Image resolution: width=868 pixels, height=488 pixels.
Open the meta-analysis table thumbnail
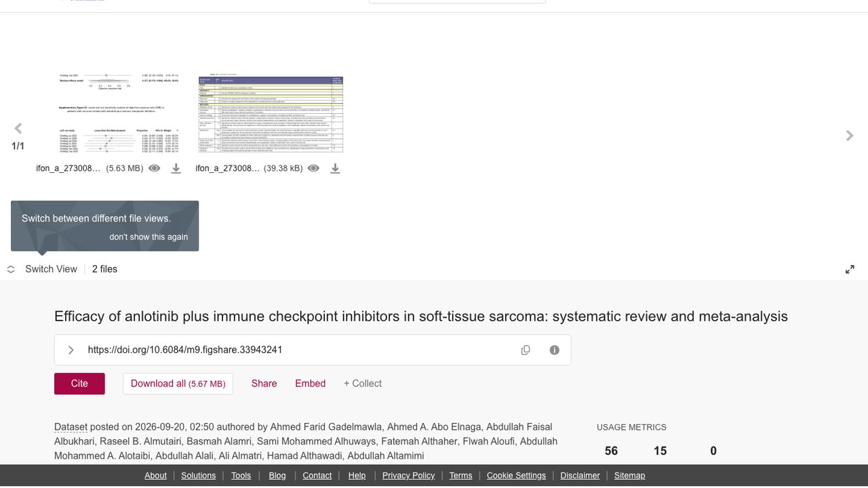[271, 114]
